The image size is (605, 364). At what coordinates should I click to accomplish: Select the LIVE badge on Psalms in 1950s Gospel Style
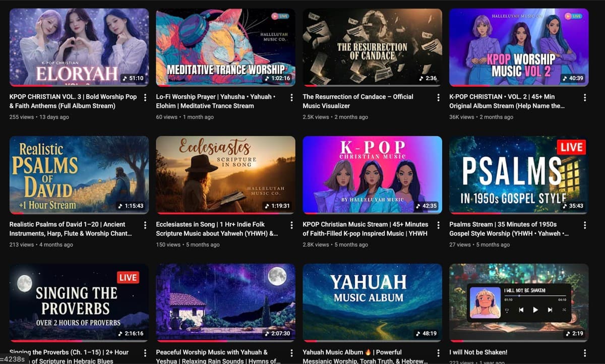click(x=572, y=147)
